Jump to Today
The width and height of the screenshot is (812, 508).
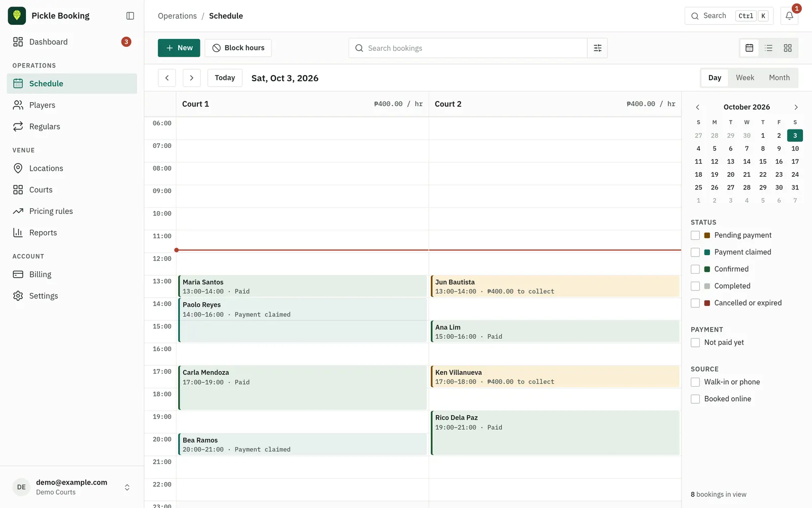[225, 78]
